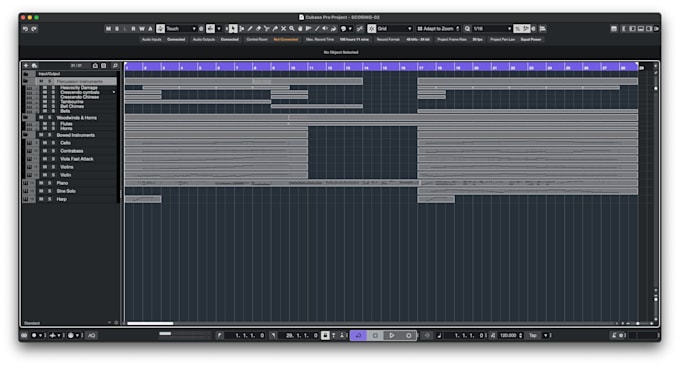Start recording with the Record button
680x367 pixels.
point(409,335)
